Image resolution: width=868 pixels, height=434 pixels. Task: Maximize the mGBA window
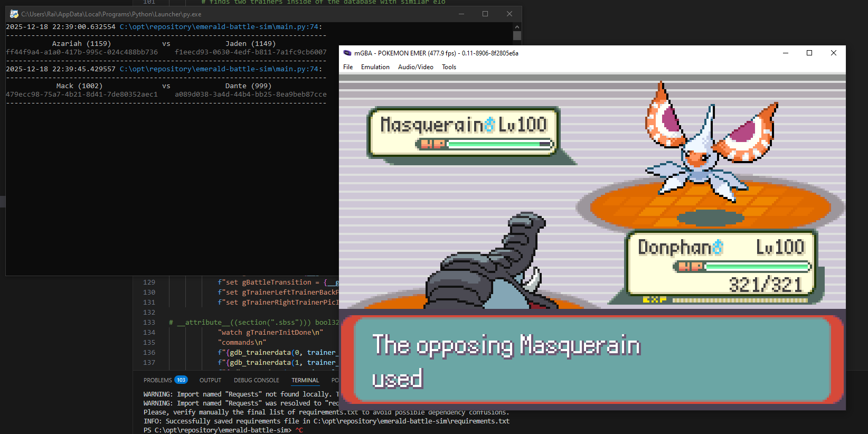pos(809,53)
